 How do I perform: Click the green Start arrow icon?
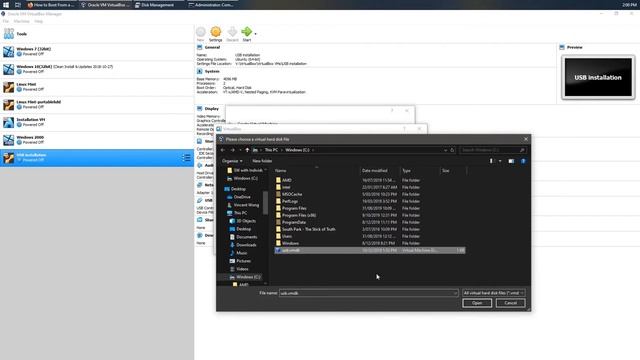[247, 32]
